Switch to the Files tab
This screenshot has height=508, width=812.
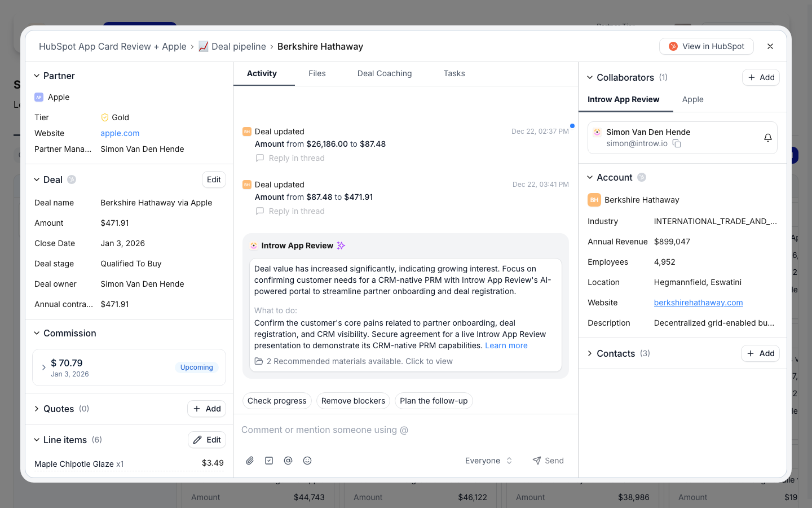tap(317, 73)
